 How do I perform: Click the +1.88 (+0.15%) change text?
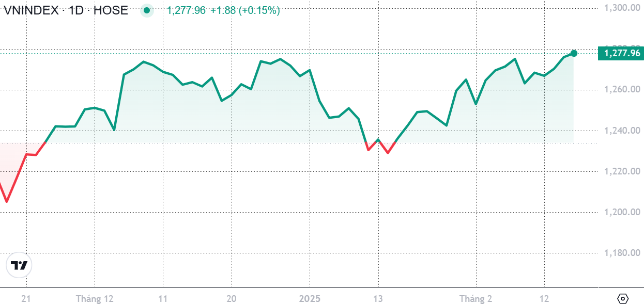245,10
